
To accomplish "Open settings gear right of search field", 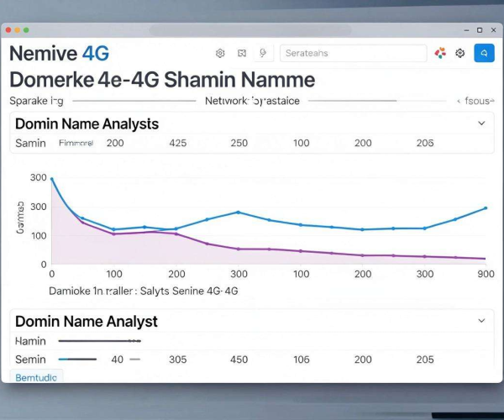I will click(460, 53).
